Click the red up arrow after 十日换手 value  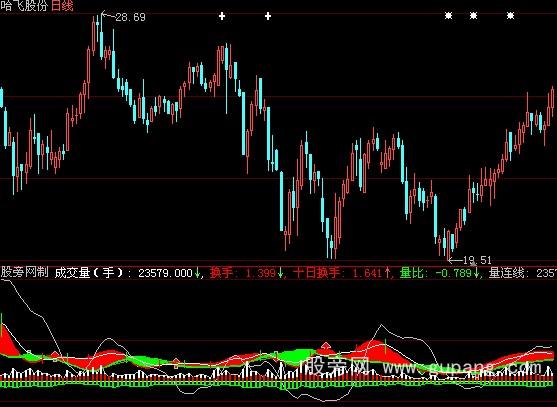[387, 273]
